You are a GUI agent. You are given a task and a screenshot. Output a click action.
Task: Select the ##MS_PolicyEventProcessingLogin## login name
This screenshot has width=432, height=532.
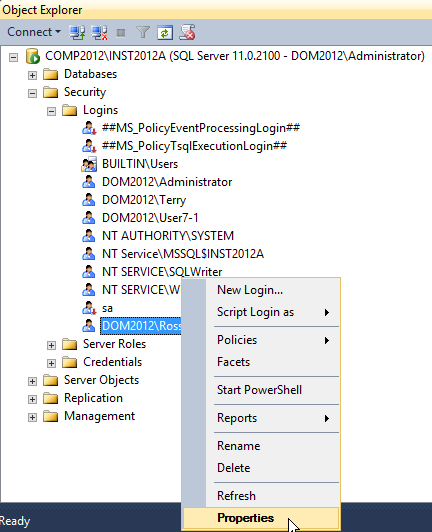[x=201, y=128]
